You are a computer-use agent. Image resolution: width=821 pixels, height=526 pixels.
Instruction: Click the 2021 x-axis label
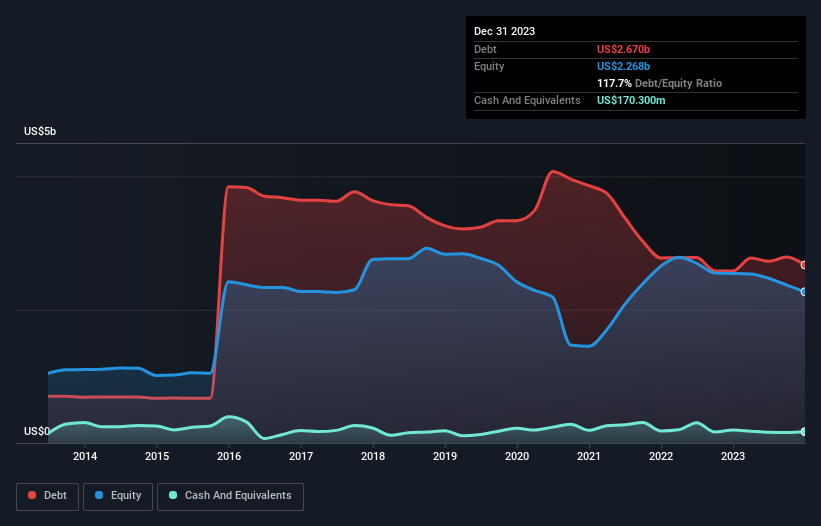click(589, 456)
